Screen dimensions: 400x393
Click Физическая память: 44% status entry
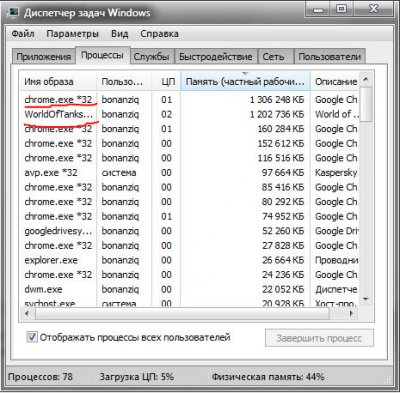(x=268, y=377)
